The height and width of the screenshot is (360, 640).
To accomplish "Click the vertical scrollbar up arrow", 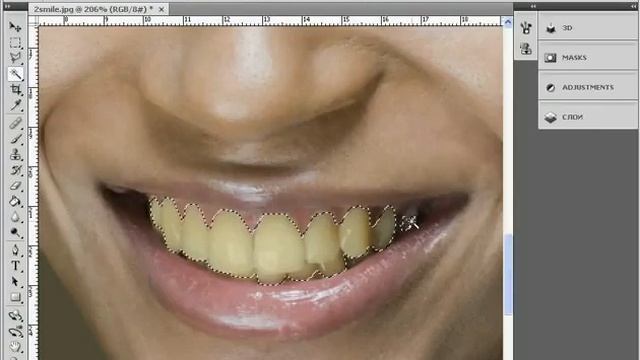I will [x=508, y=22].
